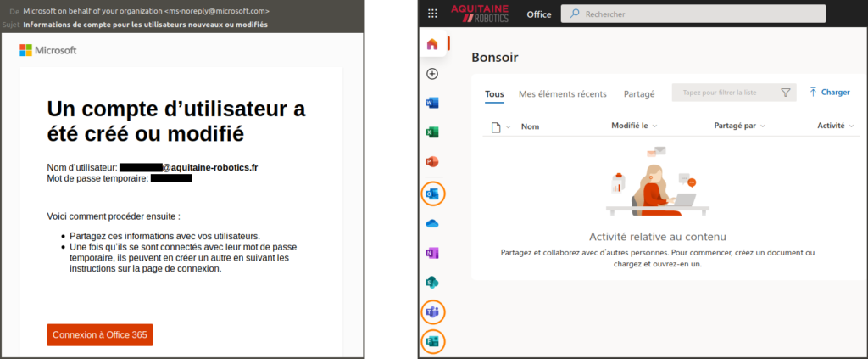Launch PowerPoint from the sidebar

click(x=432, y=162)
